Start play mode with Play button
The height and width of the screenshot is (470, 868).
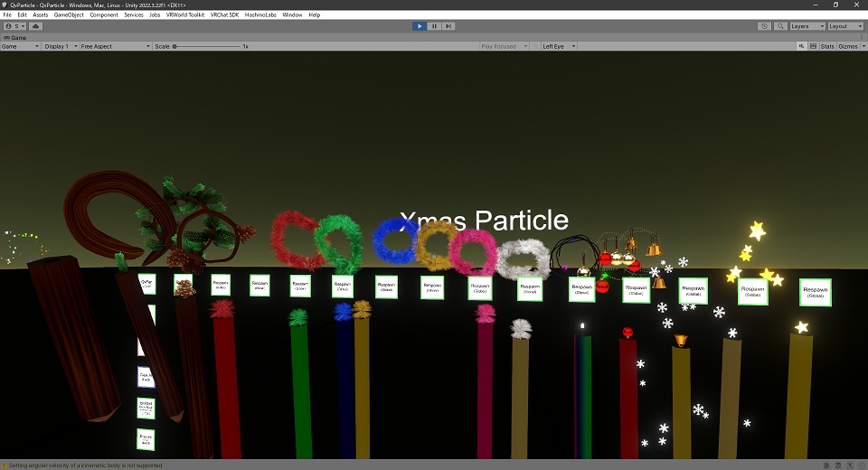pyautogui.click(x=419, y=26)
